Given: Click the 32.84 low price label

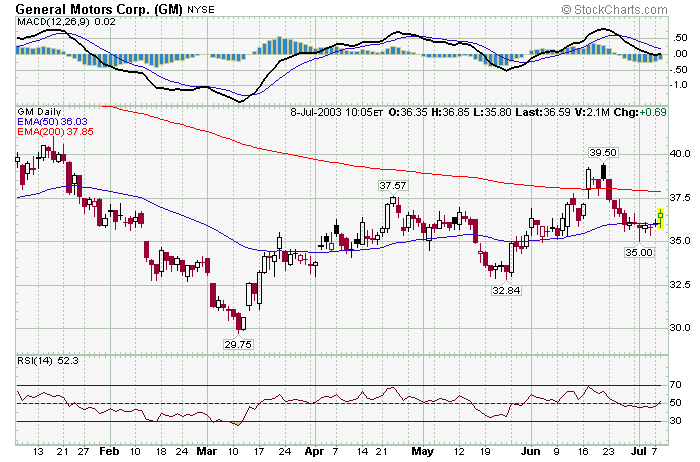Looking at the screenshot, I should pyautogui.click(x=506, y=290).
